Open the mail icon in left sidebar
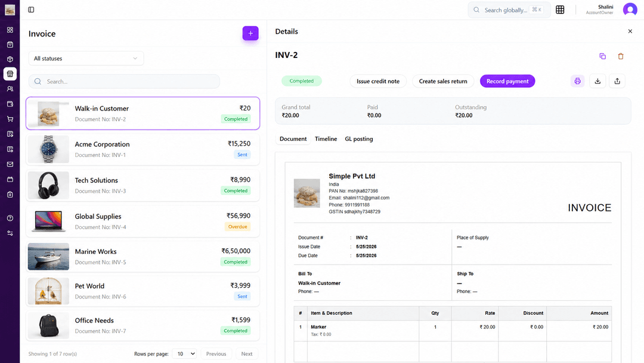Image resolution: width=644 pixels, height=363 pixels. click(10, 164)
